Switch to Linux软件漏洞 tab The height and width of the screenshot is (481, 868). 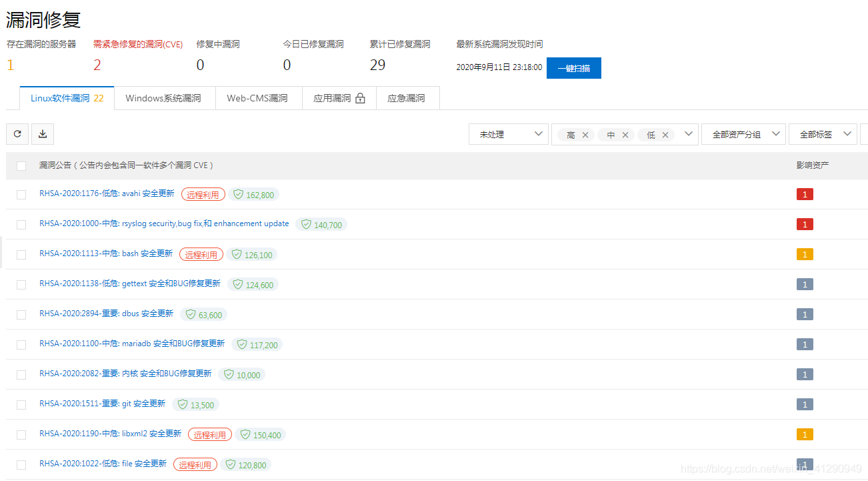pos(67,98)
